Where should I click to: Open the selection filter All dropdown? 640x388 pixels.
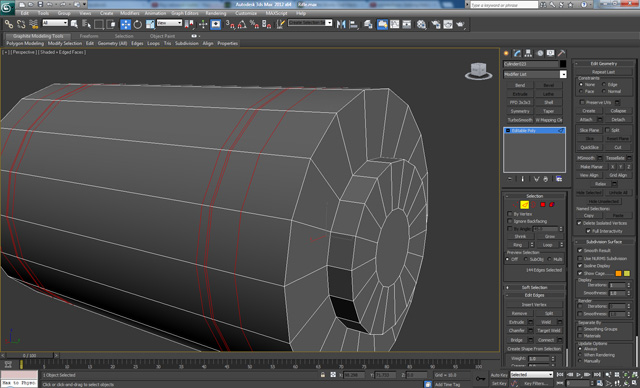click(x=55, y=23)
